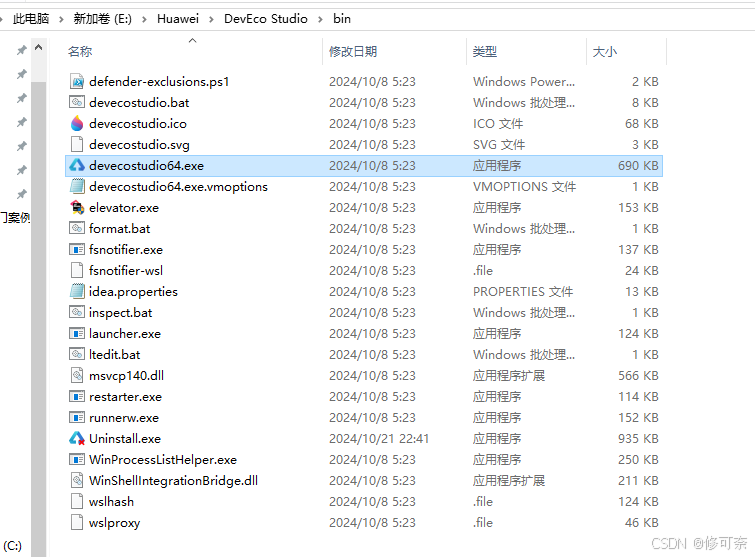Select file name Uninstall.exe

point(125,439)
